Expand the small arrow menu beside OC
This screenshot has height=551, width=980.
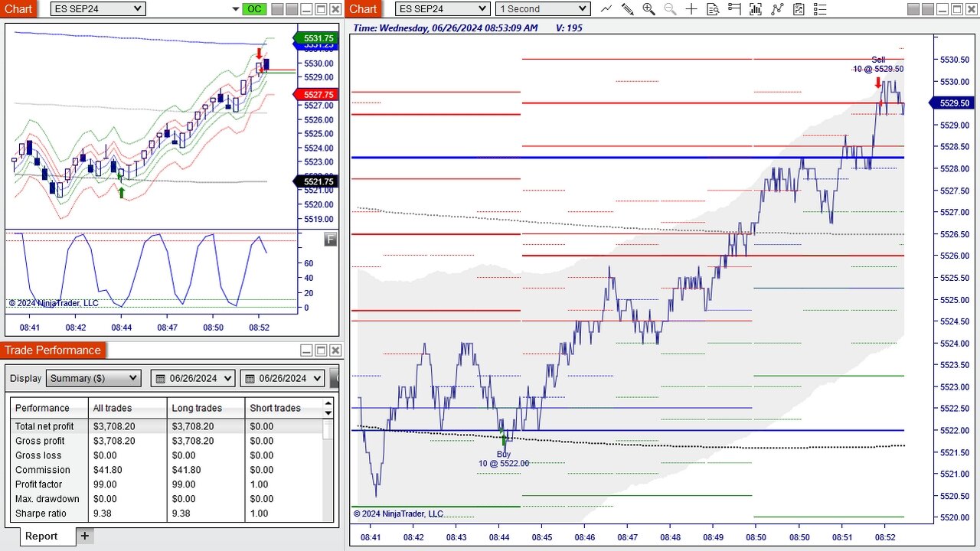click(235, 9)
